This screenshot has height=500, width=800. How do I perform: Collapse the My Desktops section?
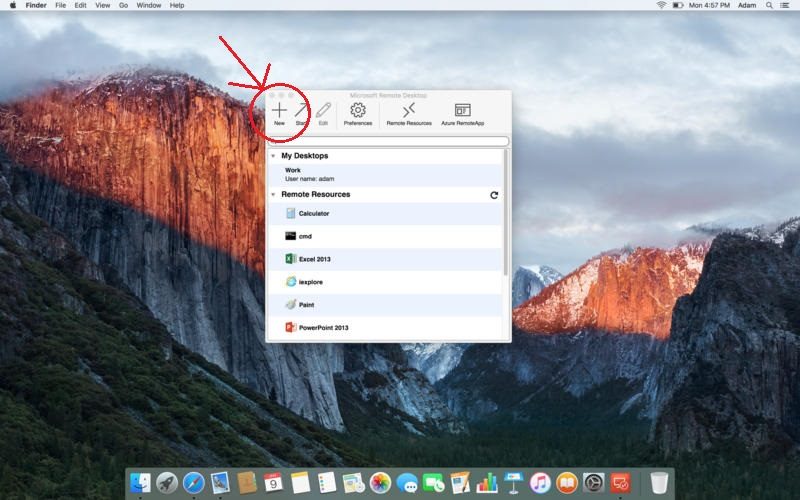click(273, 156)
